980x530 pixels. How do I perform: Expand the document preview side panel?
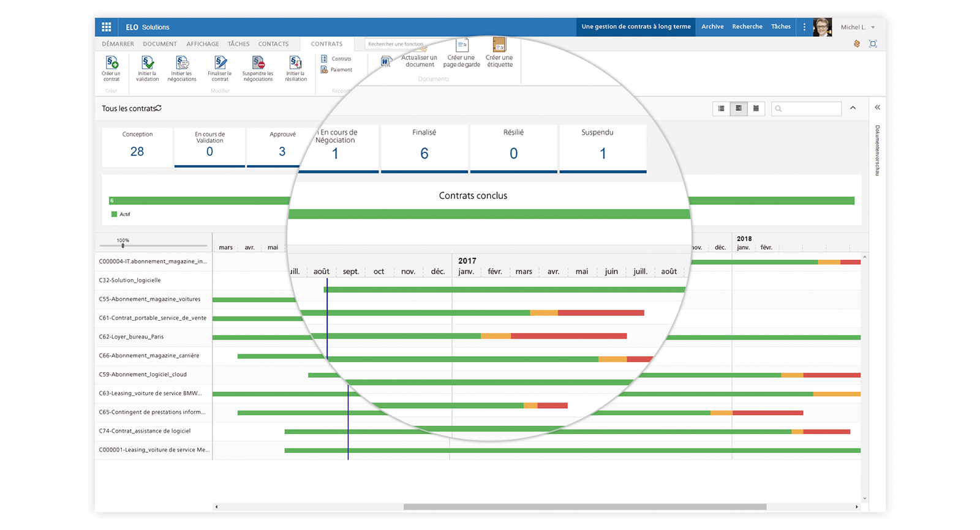877,108
